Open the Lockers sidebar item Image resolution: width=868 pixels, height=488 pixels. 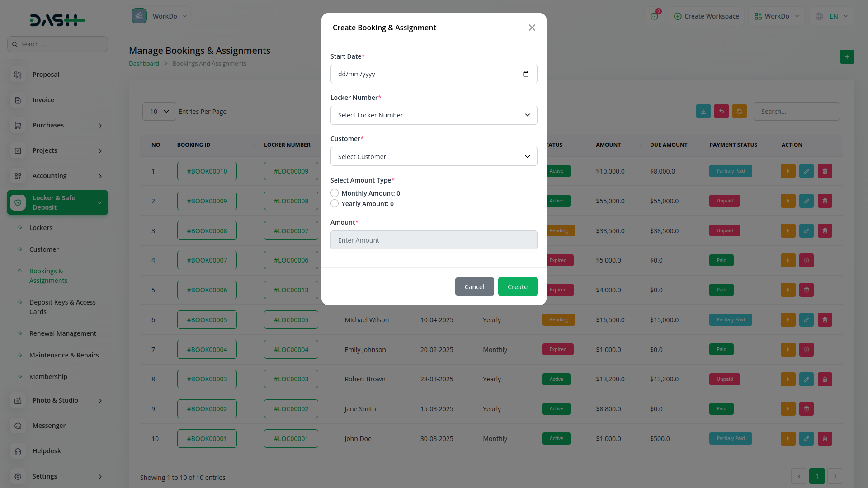point(41,228)
